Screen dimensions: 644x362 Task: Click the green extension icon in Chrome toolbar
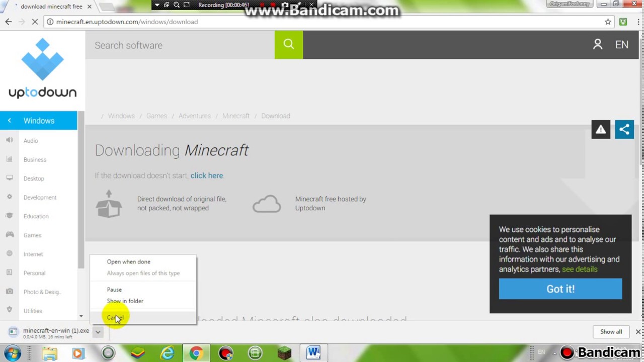623,22
